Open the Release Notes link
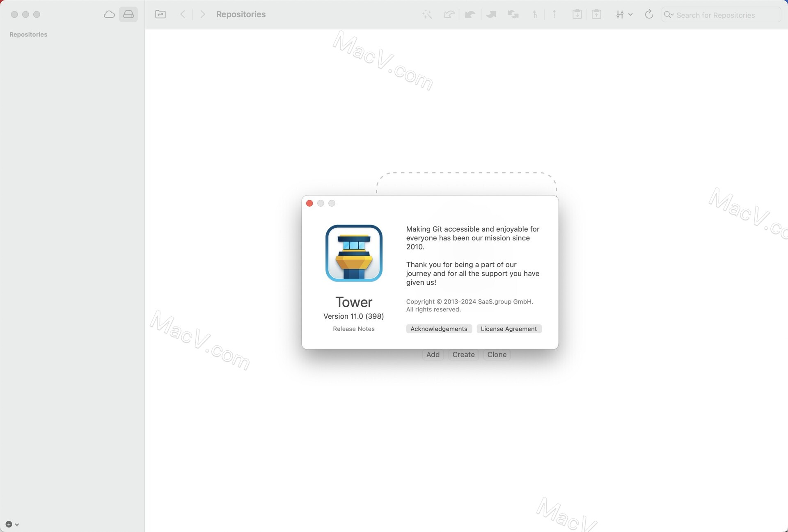The width and height of the screenshot is (788, 532). [x=353, y=329]
